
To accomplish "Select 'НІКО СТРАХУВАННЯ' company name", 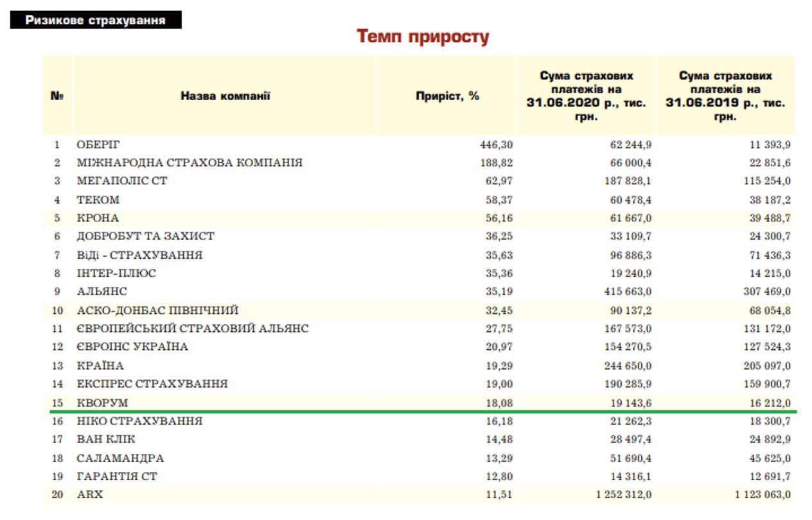I will [139, 421].
